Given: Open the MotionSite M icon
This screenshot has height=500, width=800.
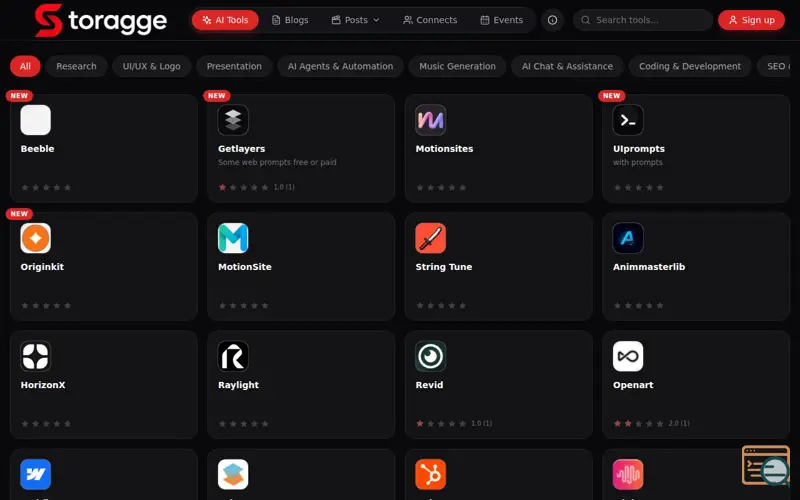Looking at the screenshot, I should pos(233,238).
